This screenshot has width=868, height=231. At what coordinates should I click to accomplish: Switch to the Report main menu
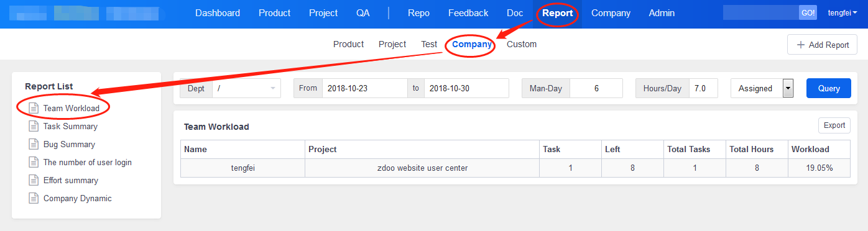[x=557, y=13]
